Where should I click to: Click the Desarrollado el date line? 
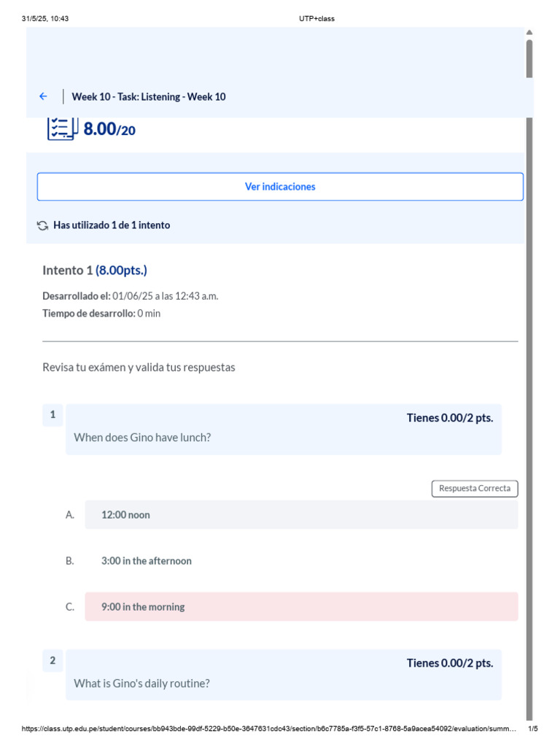[131, 296]
